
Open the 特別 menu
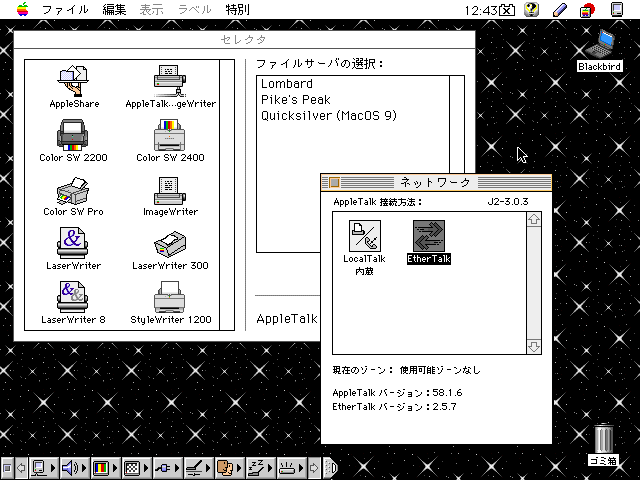click(237, 9)
